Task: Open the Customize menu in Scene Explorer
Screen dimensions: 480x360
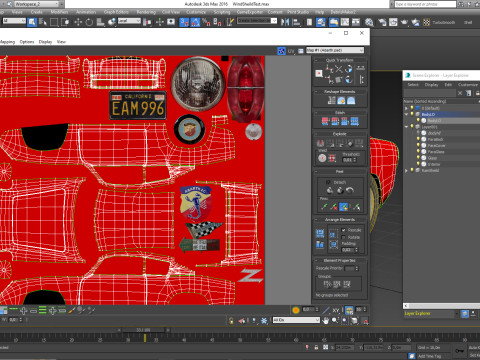Action: (x=468, y=85)
